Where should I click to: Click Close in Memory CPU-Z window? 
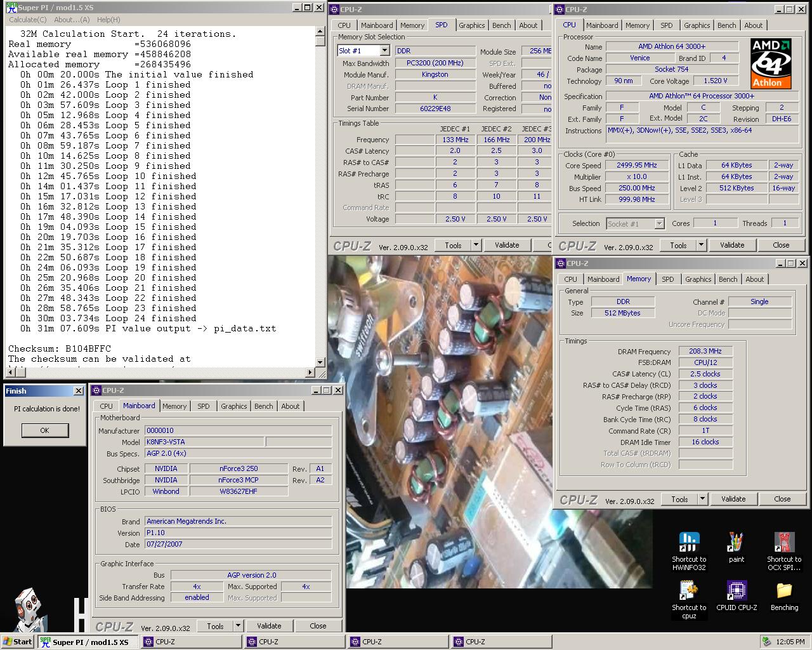782,499
